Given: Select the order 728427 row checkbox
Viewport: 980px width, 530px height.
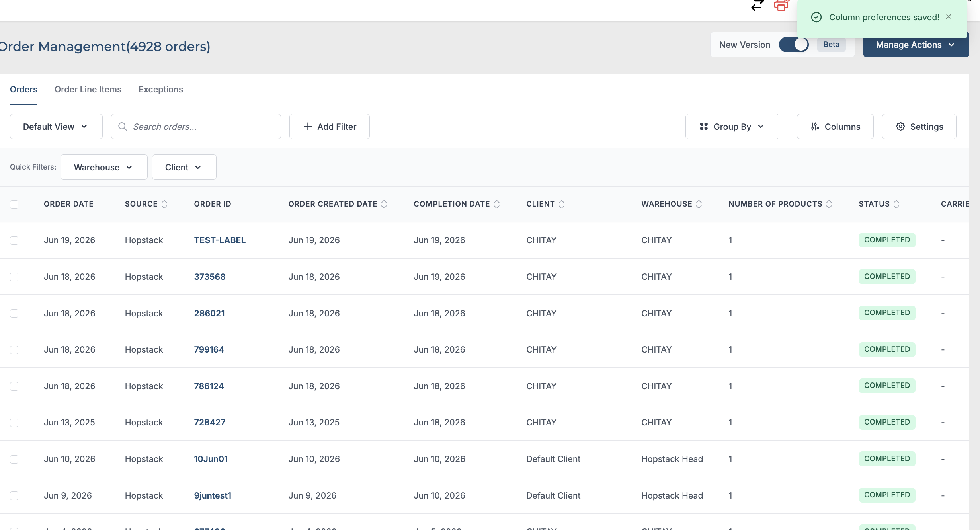Looking at the screenshot, I should coord(14,423).
